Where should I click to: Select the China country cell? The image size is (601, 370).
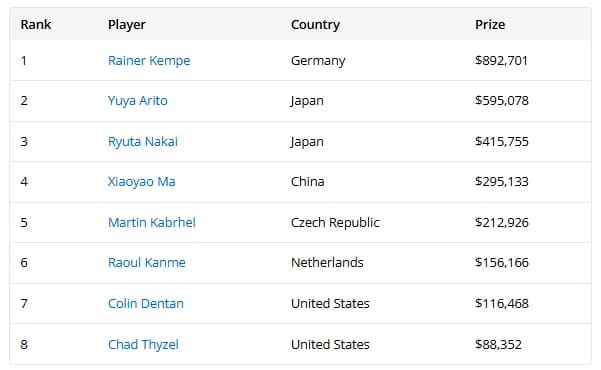coord(308,182)
